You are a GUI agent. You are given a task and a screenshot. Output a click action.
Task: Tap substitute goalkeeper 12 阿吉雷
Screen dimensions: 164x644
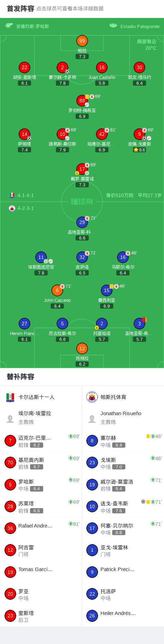coord(41,550)
